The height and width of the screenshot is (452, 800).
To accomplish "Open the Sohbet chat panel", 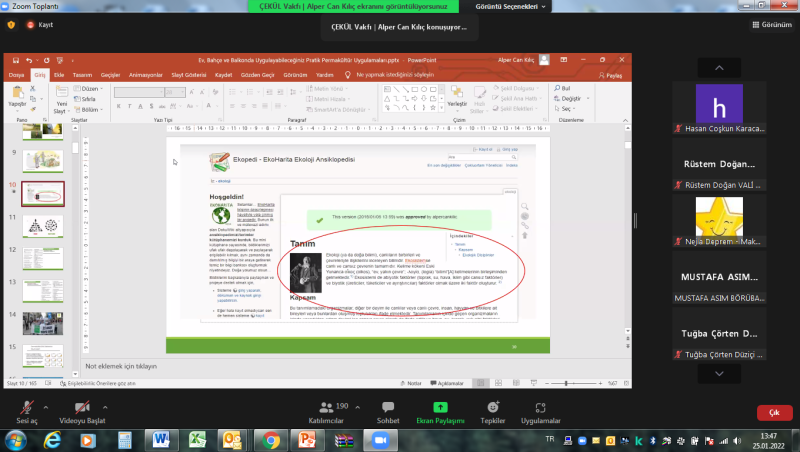I will (388, 411).
